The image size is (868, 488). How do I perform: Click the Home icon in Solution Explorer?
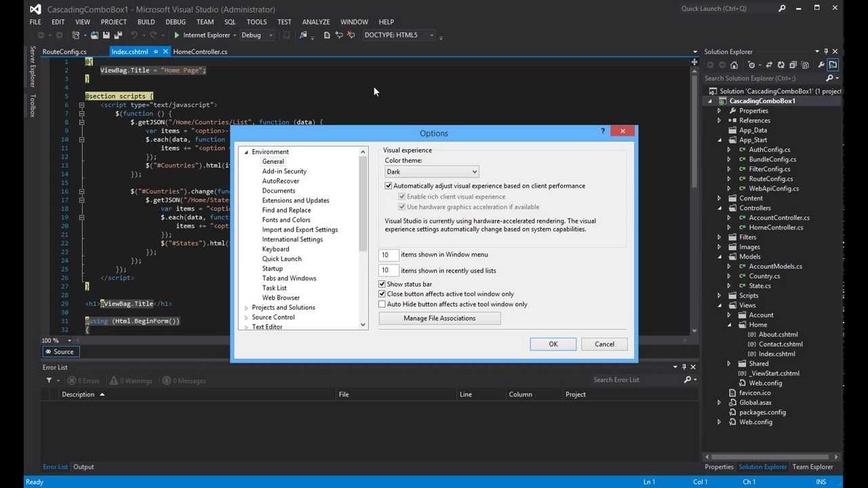(734, 65)
